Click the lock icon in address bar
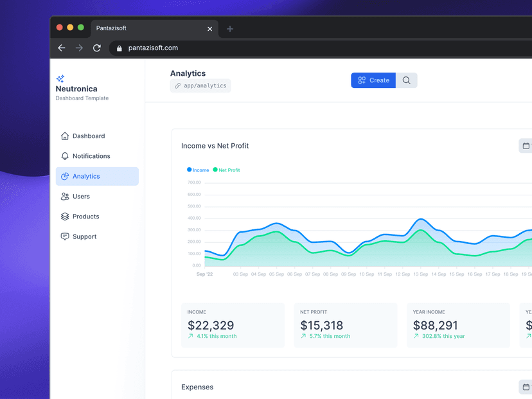This screenshot has height=399, width=532. [x=119, y=49]
